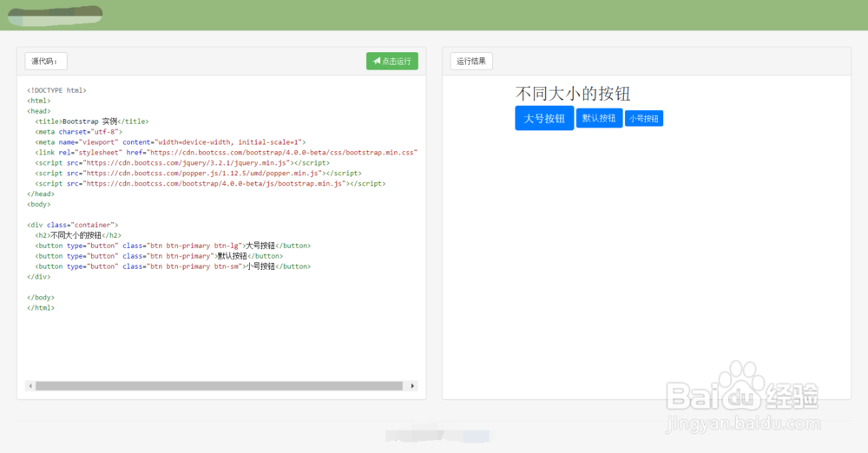This screenshot has width=868, height=453.
Task: Click the popper.min.js script line
Action: (x=198, y=174)
